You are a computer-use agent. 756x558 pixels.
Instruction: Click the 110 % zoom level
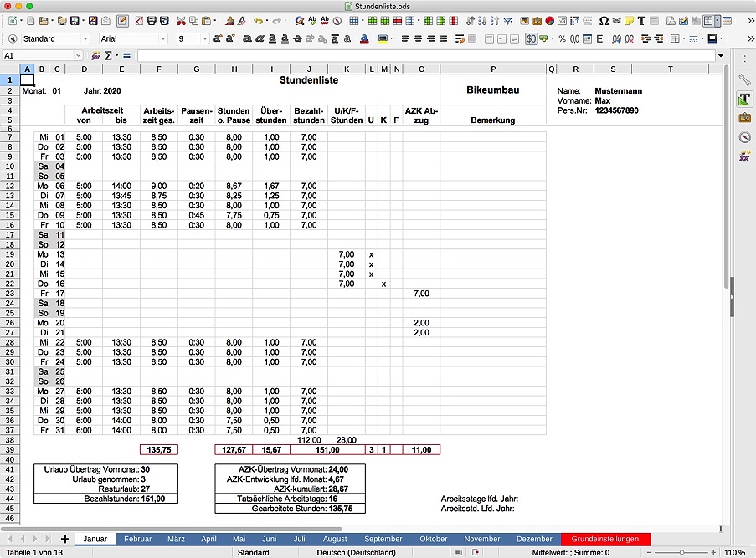[734, 552]
